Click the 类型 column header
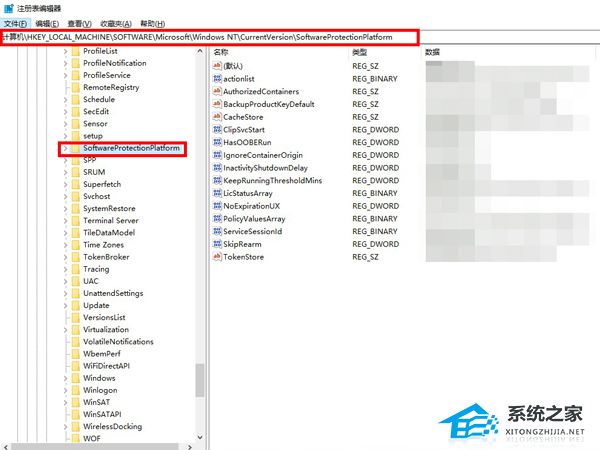This screenshot has width=600, height=450. tap(360, 52)
